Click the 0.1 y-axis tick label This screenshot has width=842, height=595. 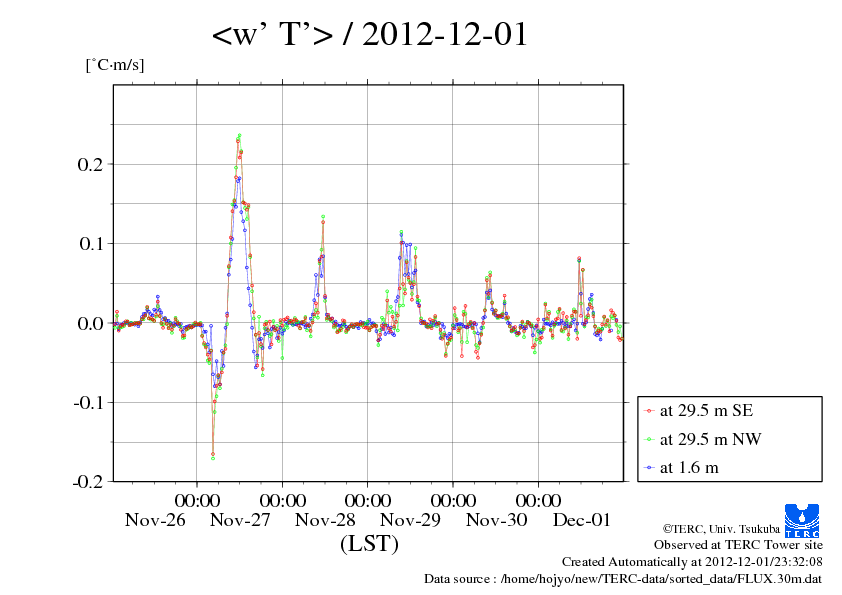pyautogui.click(x=90, y=243)
